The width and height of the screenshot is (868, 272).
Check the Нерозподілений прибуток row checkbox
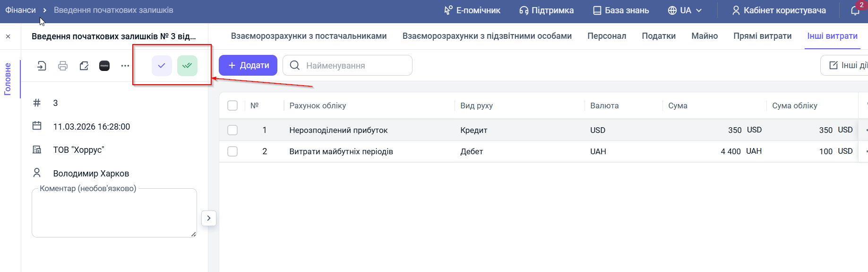click(x=232, y=130)
